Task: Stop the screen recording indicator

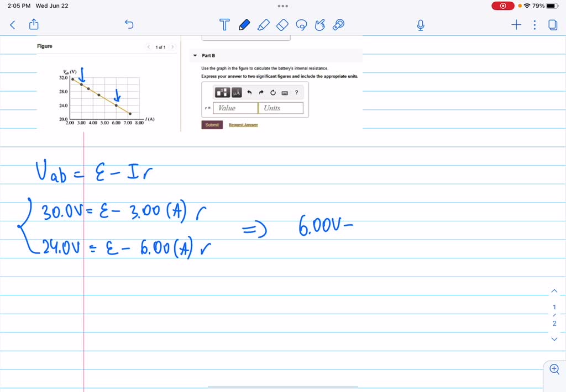Action: click(x=502, y=6)
